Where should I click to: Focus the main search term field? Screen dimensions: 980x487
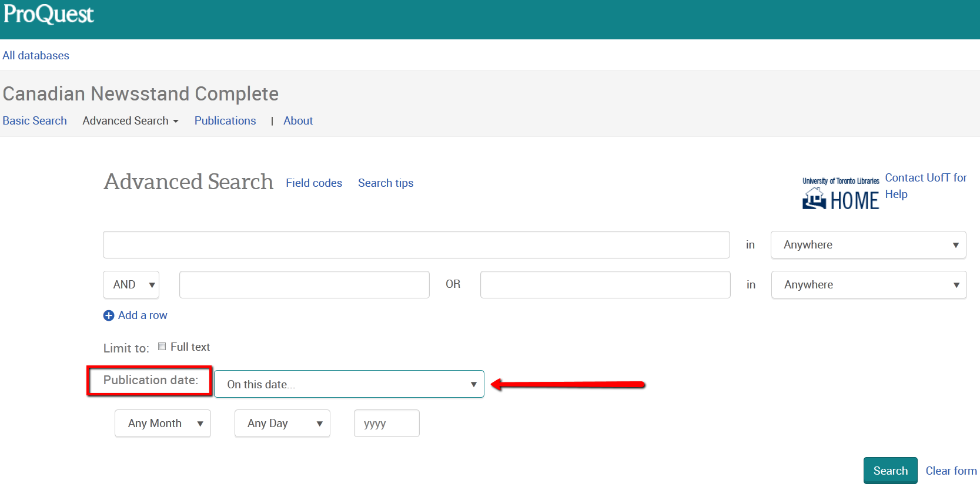tap(416, 244)
